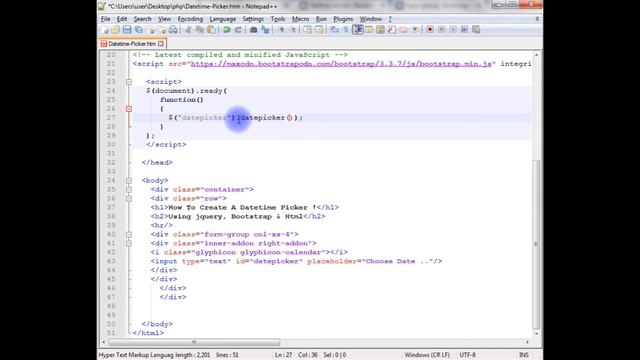The width and height of the screenshot is (640, 360).
Task: Open the Language menu
Action: [222, 19]
